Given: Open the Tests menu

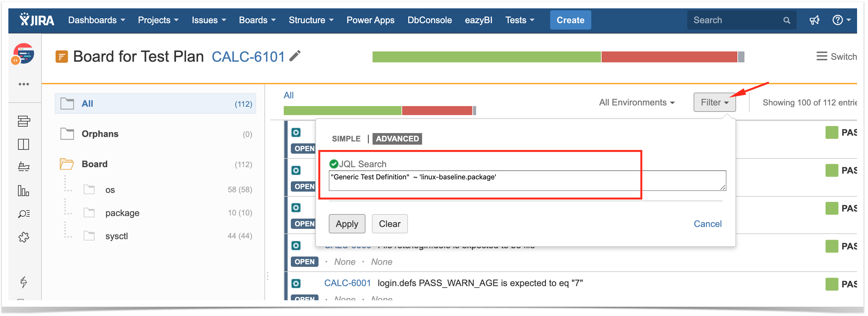Looking at the screenshot, I should pos(520,20).
